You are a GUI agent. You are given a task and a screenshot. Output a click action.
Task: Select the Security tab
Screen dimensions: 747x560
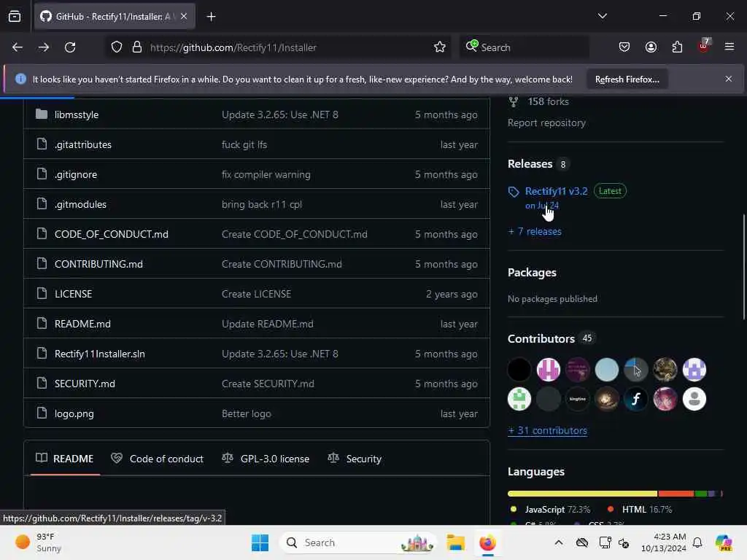[355, 459]
